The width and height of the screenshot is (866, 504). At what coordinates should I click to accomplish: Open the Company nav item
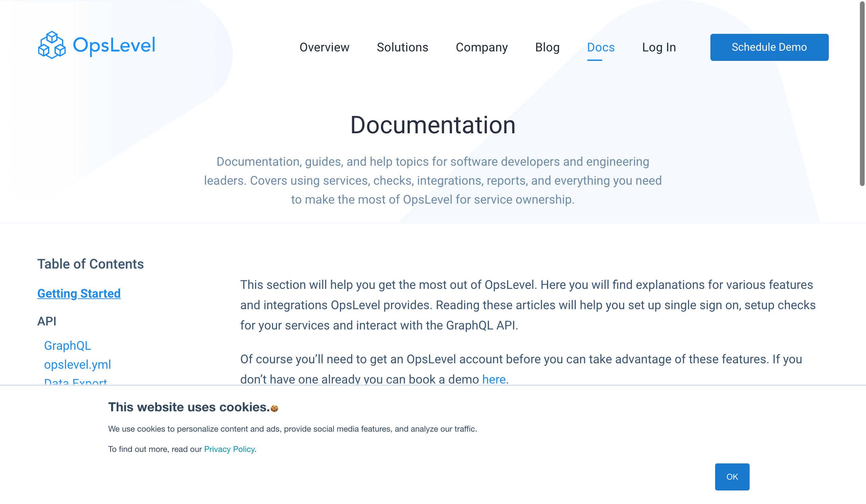(481, 47)
